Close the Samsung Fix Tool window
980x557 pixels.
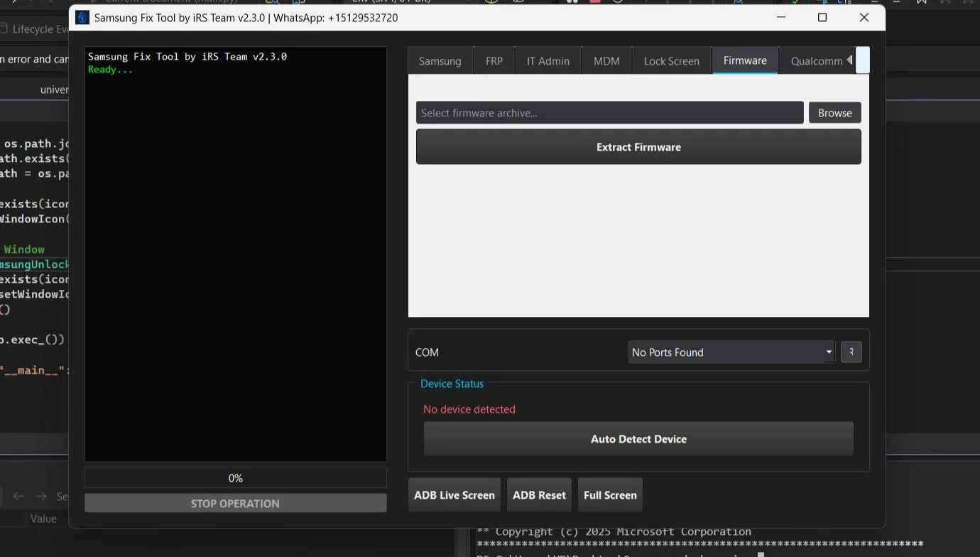[864, 18]
